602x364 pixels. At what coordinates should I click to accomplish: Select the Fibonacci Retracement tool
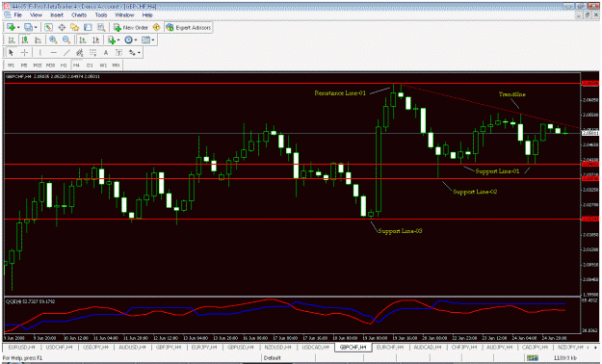tap(92, 53)
